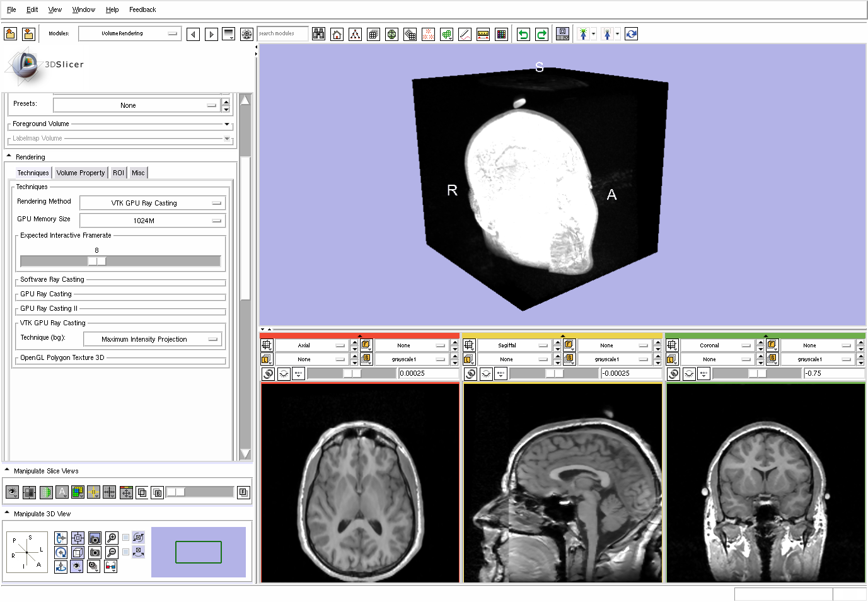Click the yellow crosshair icon in Manipulate Slice Views
Viewport: 868px width, 602px height.
point(93,492)
